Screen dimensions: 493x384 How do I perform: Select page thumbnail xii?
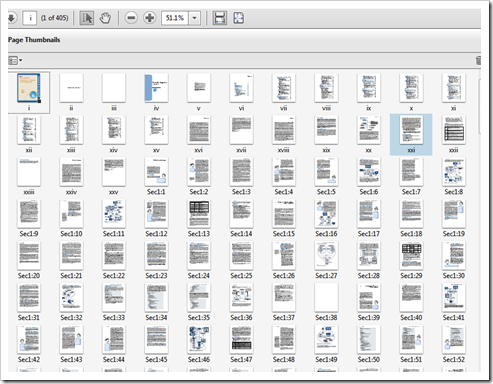pos(29,130)
